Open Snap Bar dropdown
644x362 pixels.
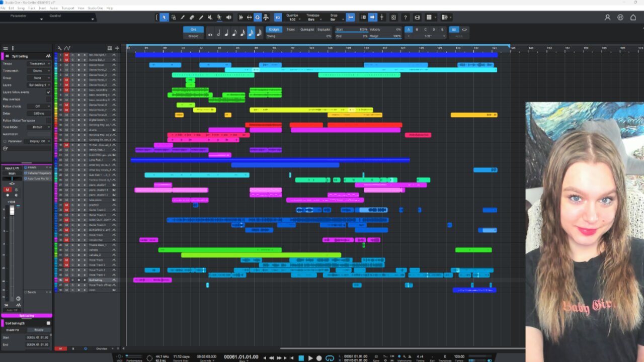point(334,19)
